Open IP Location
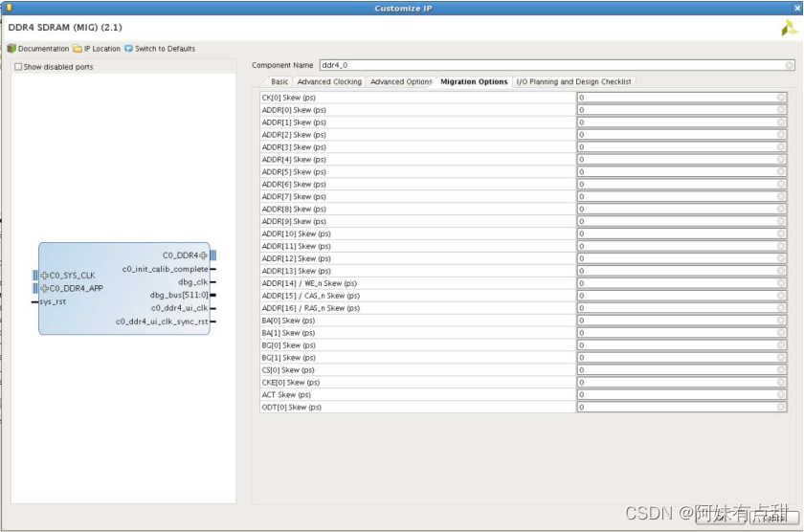The height and width of the screenshot is (532, 804). [x=97, y=49]
